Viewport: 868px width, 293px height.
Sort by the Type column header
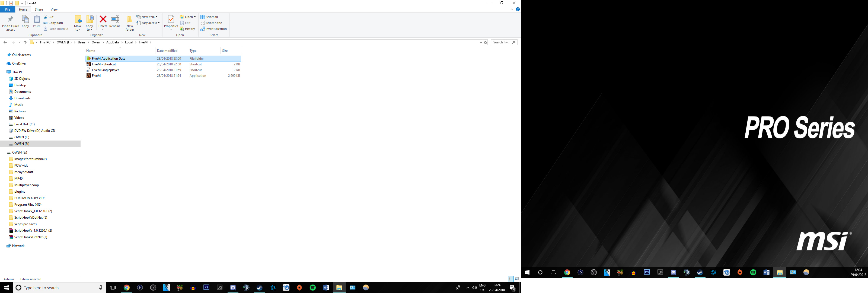tap(204, 51)
